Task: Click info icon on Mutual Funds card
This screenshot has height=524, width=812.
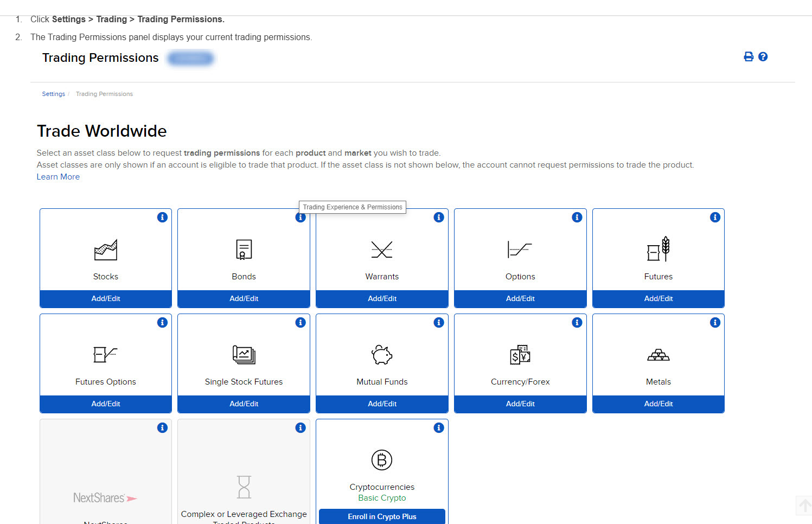Action: 439,322
